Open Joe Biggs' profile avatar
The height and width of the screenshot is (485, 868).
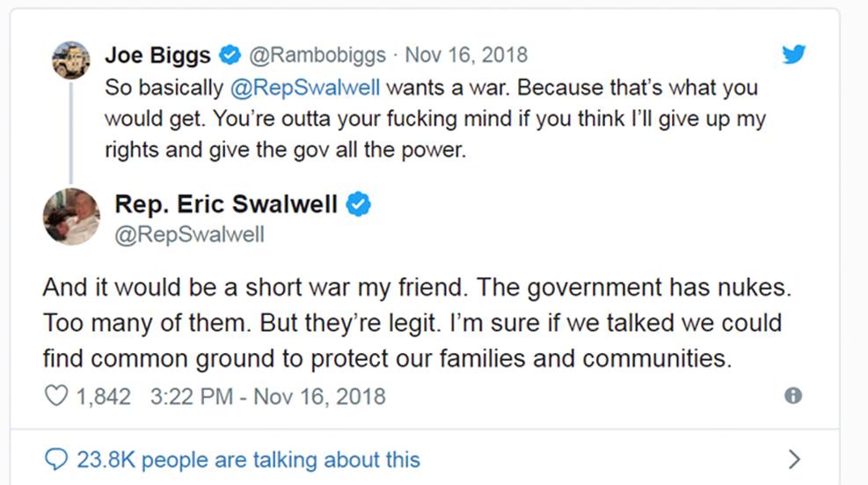coord(70,61)
